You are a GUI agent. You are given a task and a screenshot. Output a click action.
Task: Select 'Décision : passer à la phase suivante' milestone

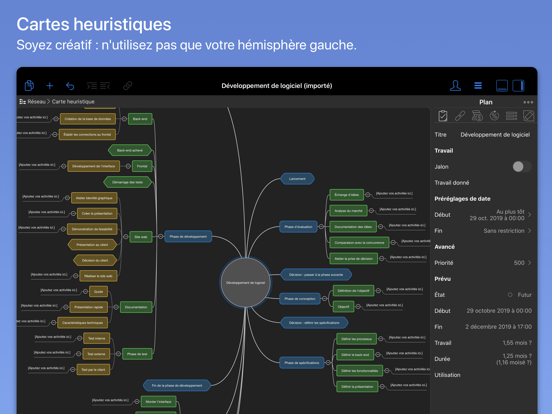(x=316, y=275)
